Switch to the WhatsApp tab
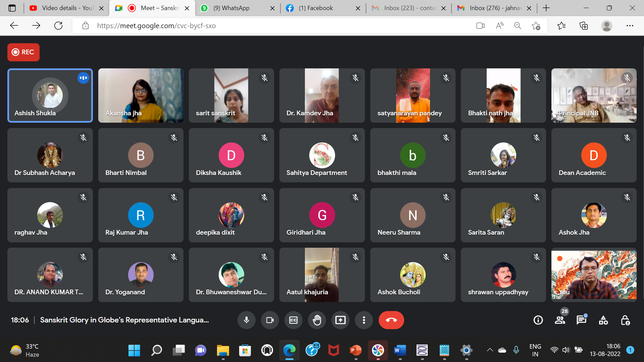 (x=231, y=8)
